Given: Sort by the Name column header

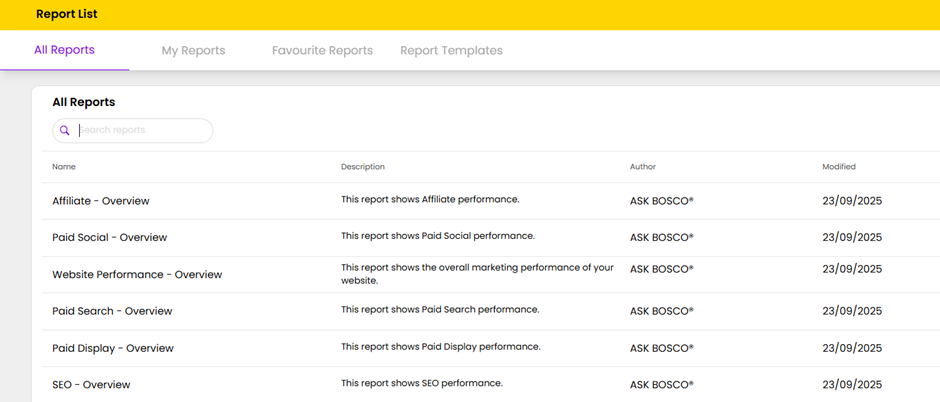Looking at the screenshot, I should tap(64, 167).
